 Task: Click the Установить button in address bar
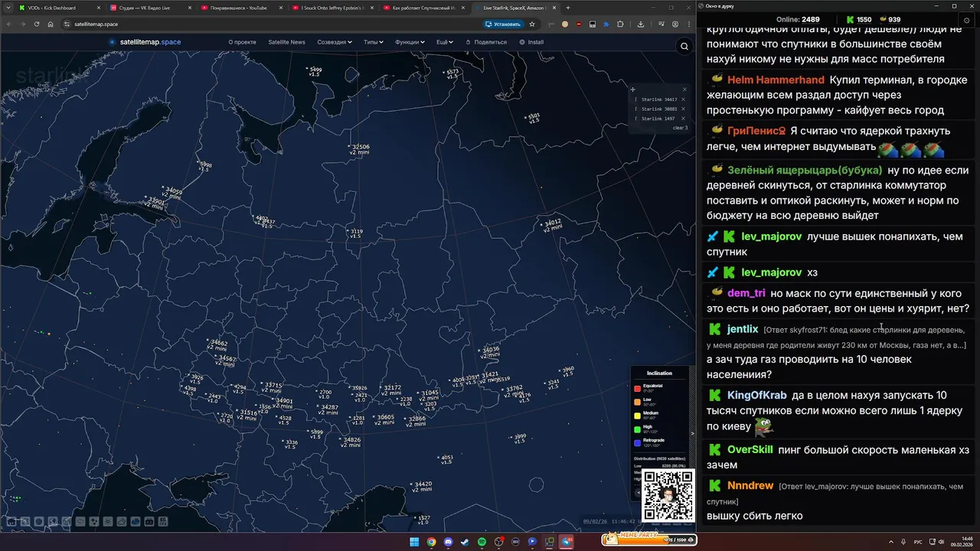504,24
